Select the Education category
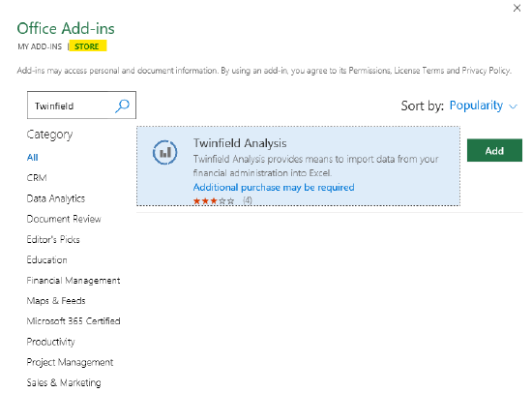This screenshot has width=532, height=393. point(46,259)
